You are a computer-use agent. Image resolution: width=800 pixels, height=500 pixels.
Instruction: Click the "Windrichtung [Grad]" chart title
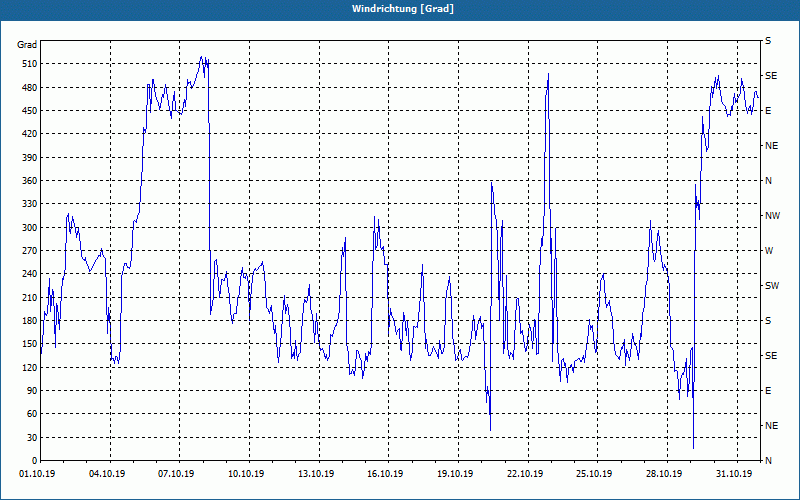tap(403, 9)
